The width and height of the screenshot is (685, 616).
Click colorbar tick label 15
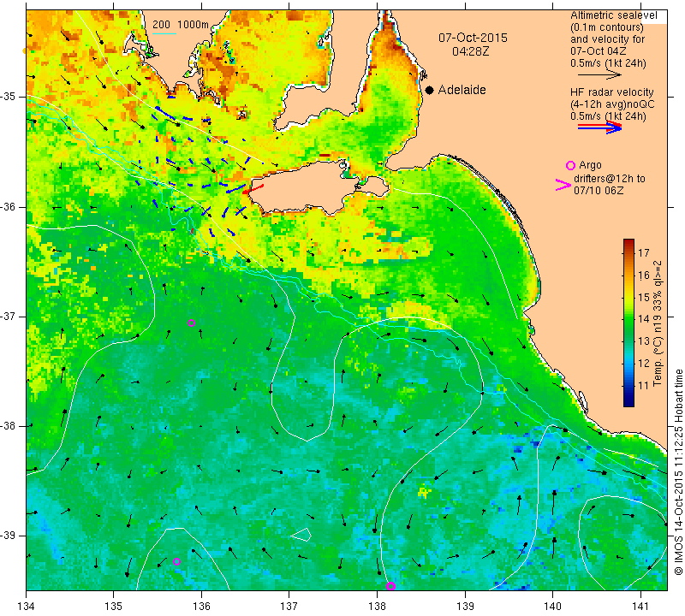(x=644, y=297)
